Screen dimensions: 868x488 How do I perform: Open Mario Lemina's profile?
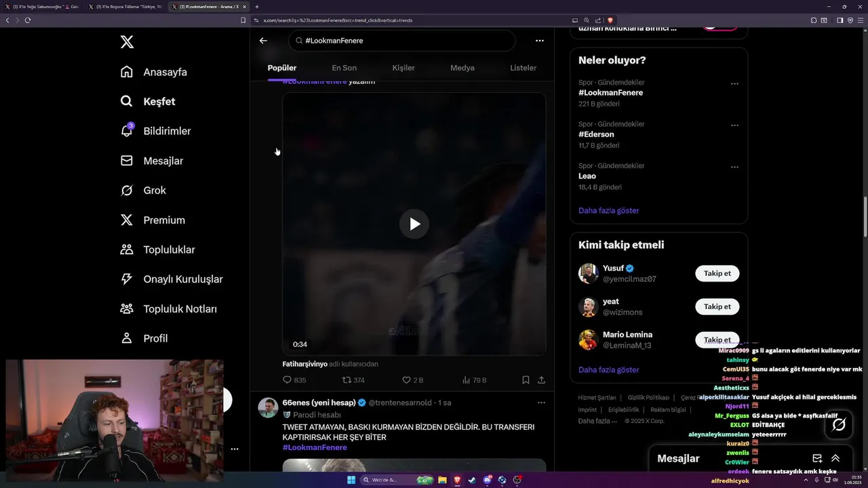click(627, 335)
